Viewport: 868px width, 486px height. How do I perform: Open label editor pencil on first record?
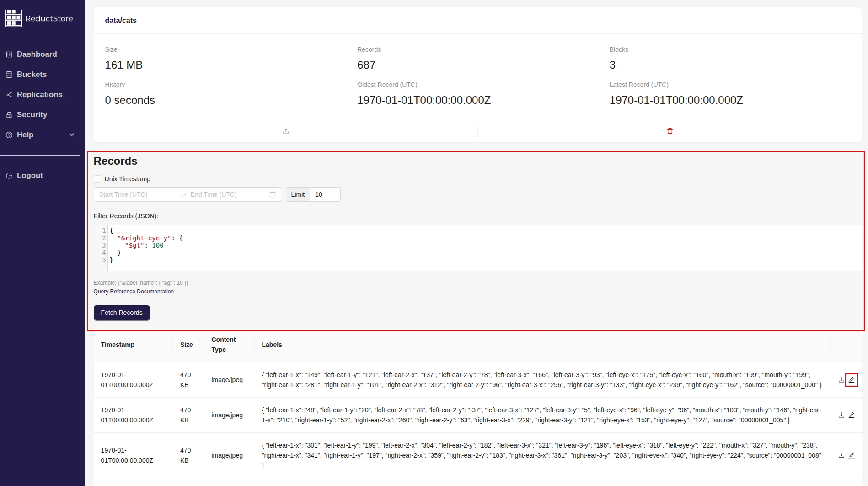852,380
